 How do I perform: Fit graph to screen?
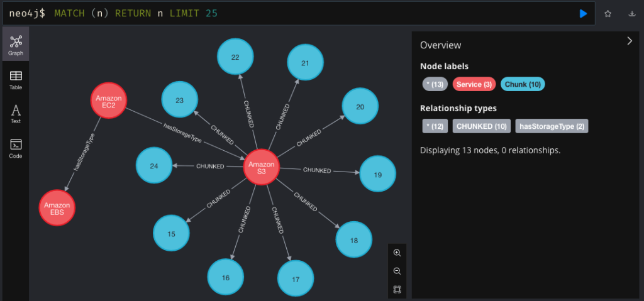coord(397,289)
